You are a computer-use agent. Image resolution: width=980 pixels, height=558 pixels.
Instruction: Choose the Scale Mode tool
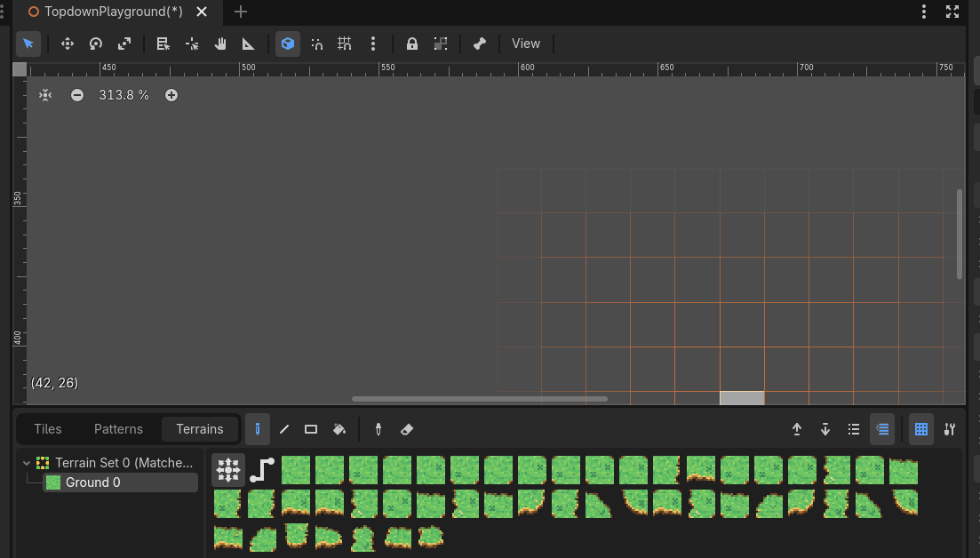124,44
